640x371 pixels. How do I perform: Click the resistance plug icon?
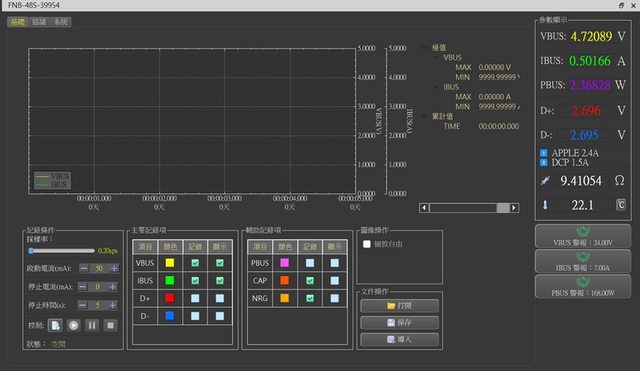pos(545,180)
